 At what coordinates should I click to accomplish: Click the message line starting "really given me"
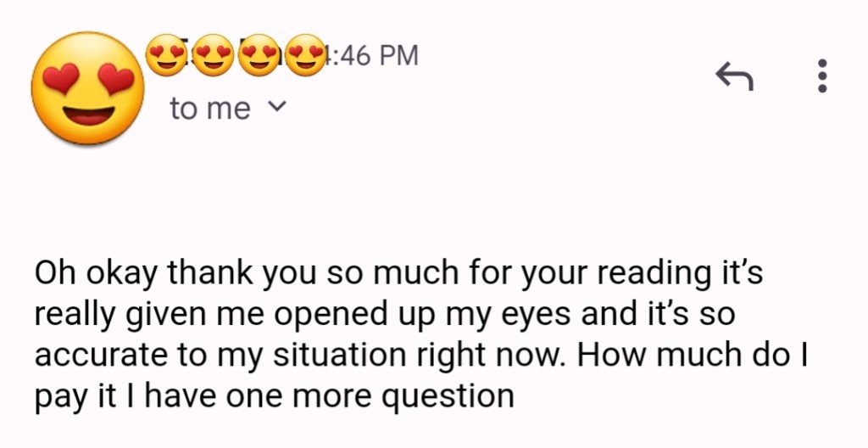pyautogui.click(x=386, y=316)
